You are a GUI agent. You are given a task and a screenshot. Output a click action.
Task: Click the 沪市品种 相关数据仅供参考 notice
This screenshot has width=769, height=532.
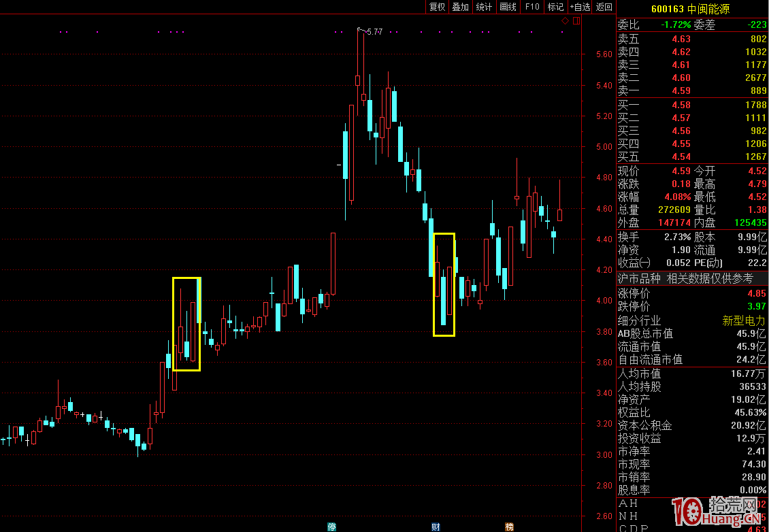(x=685, y=279)
